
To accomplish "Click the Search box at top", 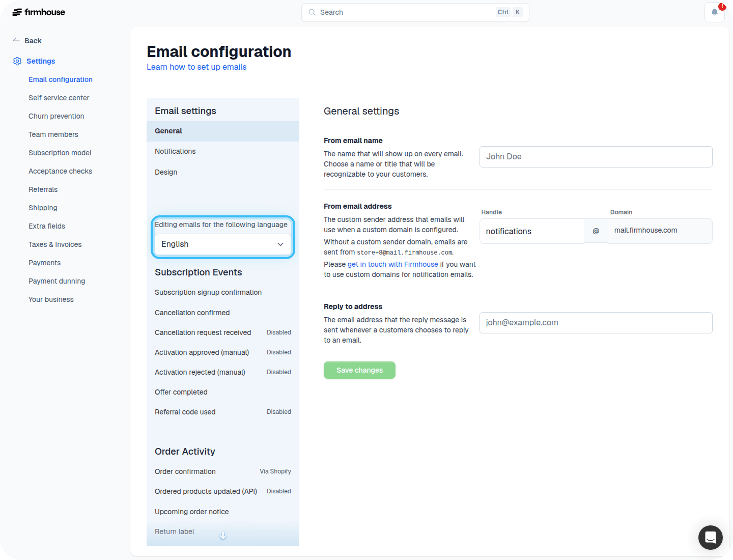I will click(x=415, y=12).
